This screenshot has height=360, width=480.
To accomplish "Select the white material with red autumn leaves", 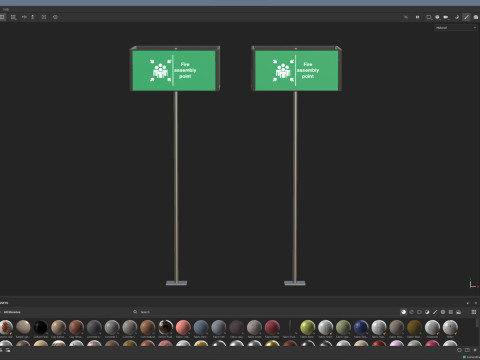I will [x=6, y=327].
